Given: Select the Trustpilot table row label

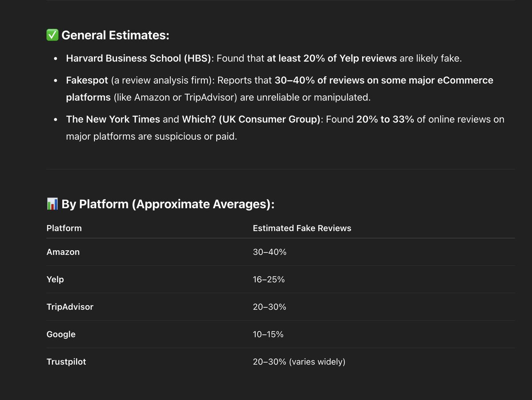Looking at the screenshot, I should click(66, 362).
